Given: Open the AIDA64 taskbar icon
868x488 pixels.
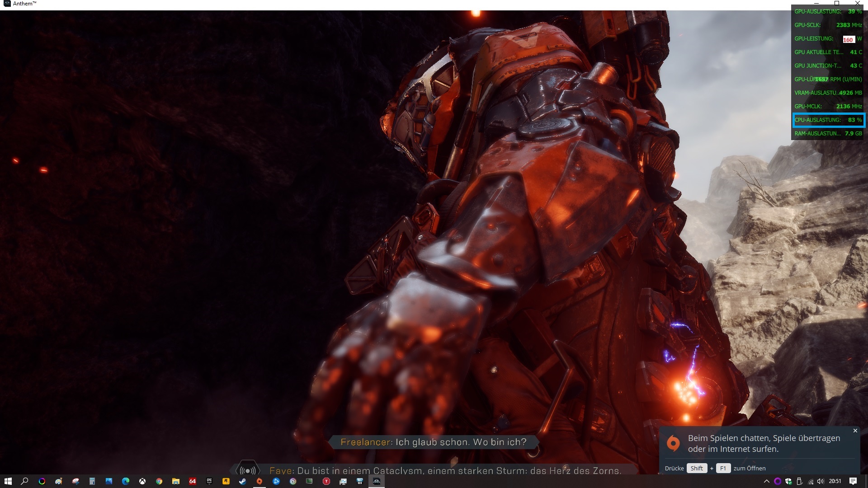Looking at the screenshot, I should 192,481.
